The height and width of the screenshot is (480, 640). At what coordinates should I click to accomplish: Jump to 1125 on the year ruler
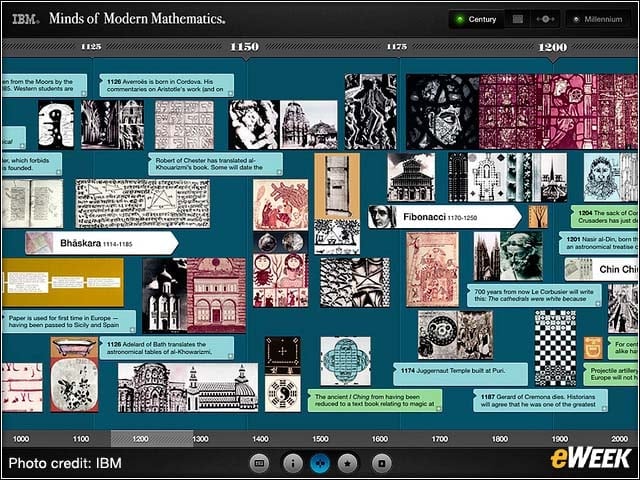(x=91, y=46)
